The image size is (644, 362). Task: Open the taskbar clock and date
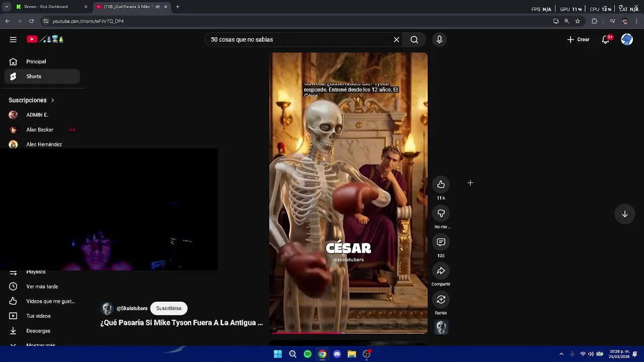click(619, 354)
